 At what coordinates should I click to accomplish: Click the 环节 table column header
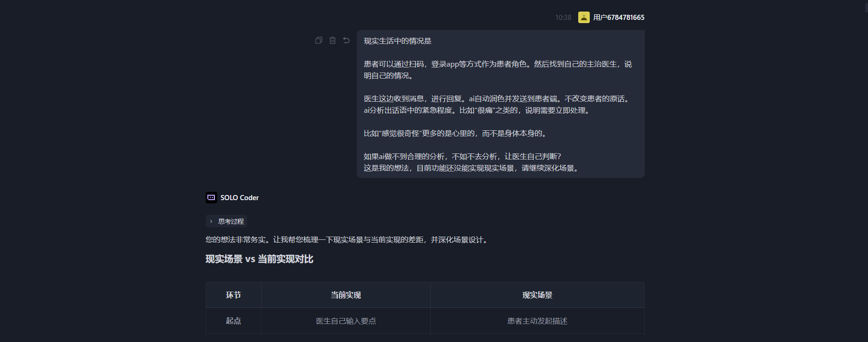(233, 295)
